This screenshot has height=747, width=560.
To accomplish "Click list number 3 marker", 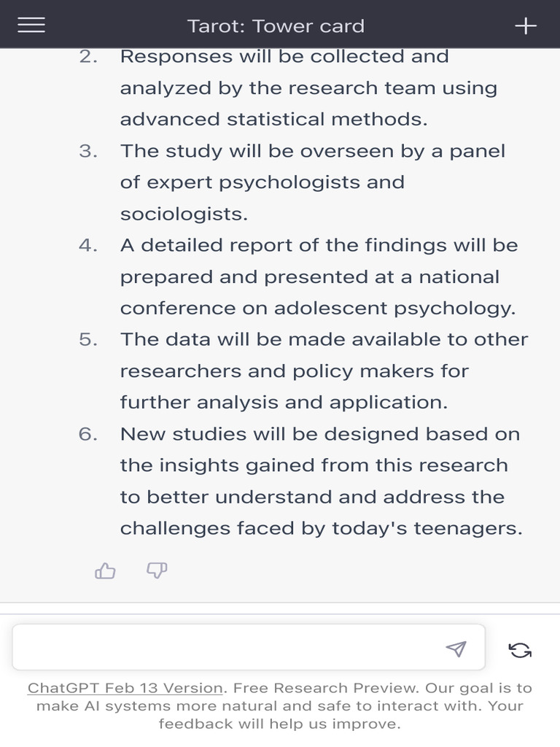I will pos(88,151).
